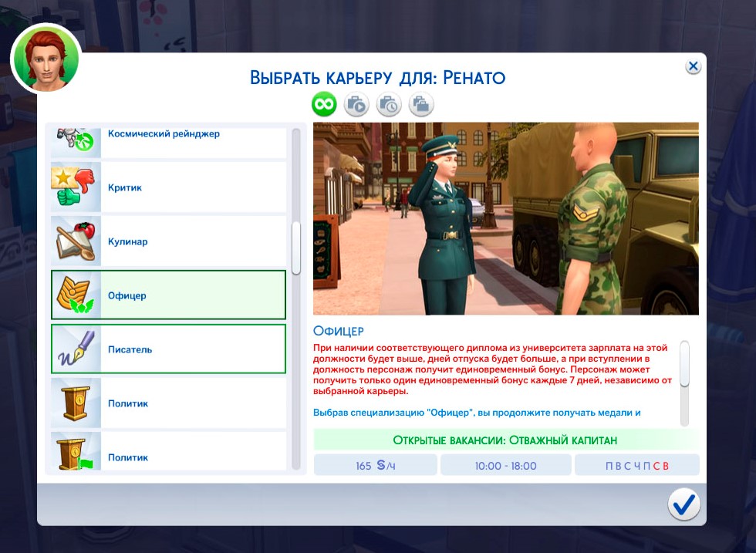Select the all careers infinity filter

[324, 104]
